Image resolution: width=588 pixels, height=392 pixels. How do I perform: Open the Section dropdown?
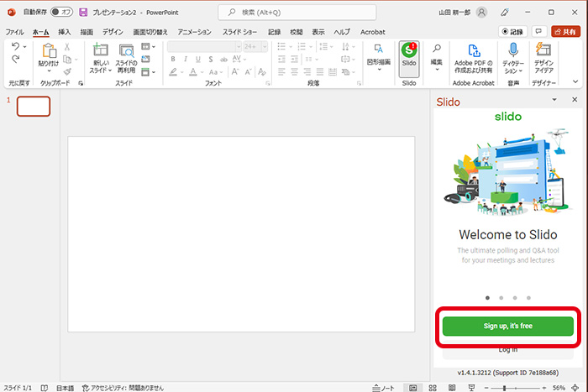point(148,71)
